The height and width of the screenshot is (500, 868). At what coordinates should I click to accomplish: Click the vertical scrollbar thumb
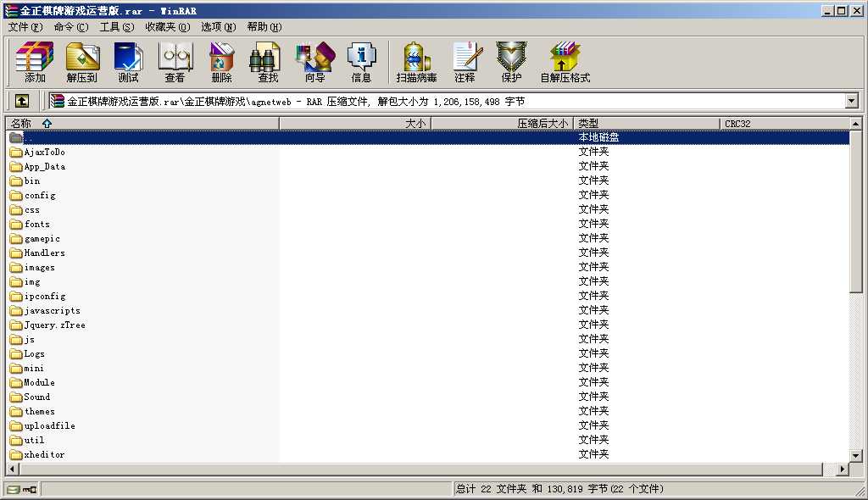(x=856, y=212)
